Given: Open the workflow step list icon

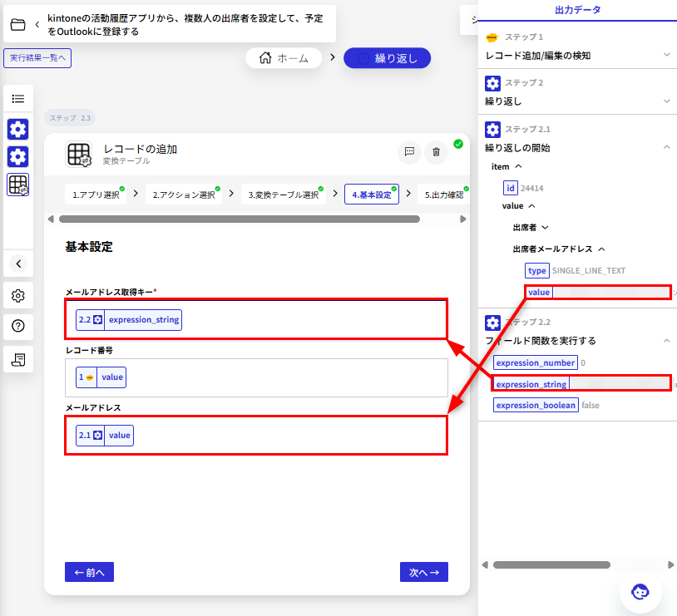Looking at the screenshot, I should [x=18, y=99].
